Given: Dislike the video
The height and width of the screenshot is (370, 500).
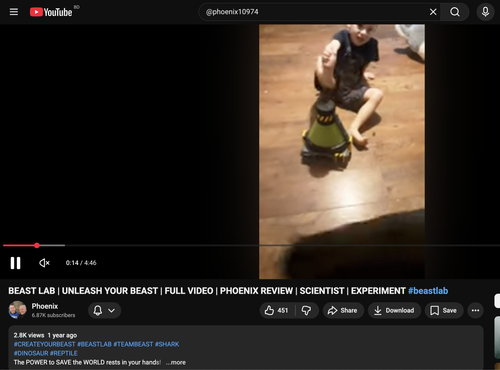Looking at the screenshot, I should 307,310.
